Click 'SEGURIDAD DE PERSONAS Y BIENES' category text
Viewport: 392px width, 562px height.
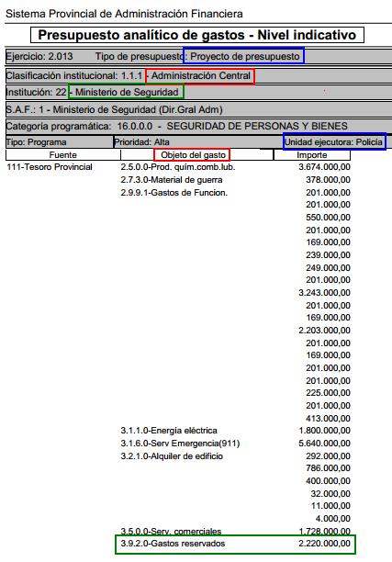257,126
